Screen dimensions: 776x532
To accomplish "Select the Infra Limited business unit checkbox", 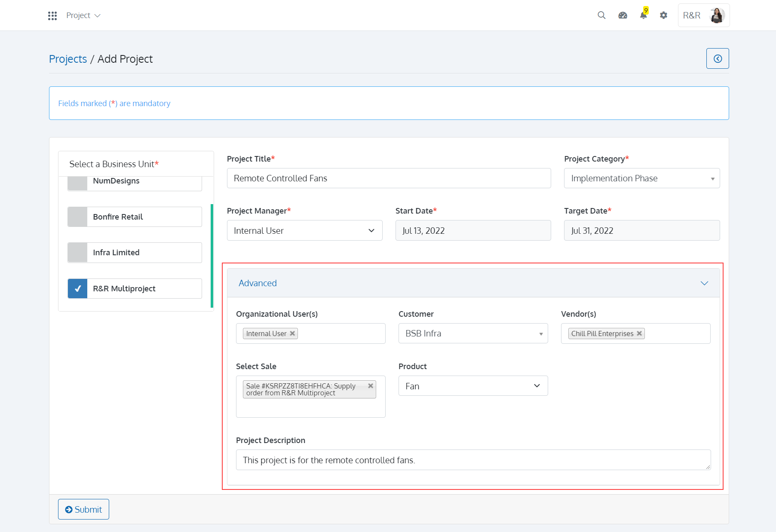I will click(77, 253).
